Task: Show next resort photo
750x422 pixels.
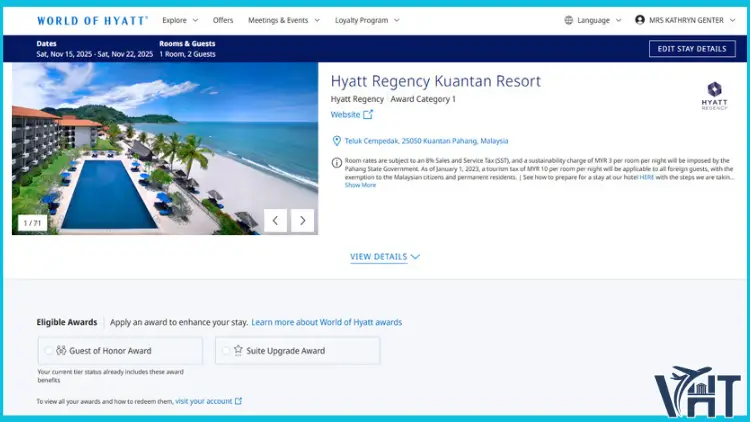Action: (x=303, y=221)
